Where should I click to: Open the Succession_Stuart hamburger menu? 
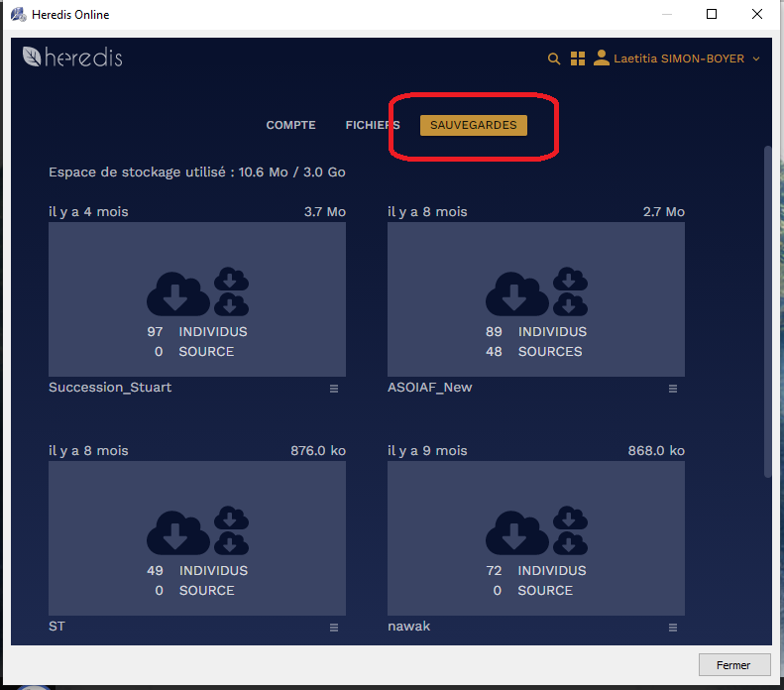point(334,389)
